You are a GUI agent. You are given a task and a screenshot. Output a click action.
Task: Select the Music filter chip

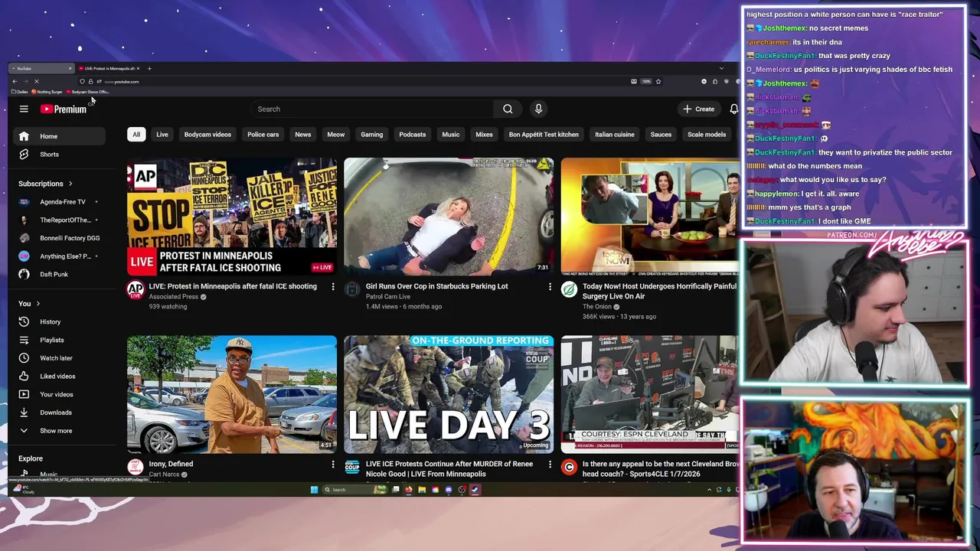pos(451,135)
